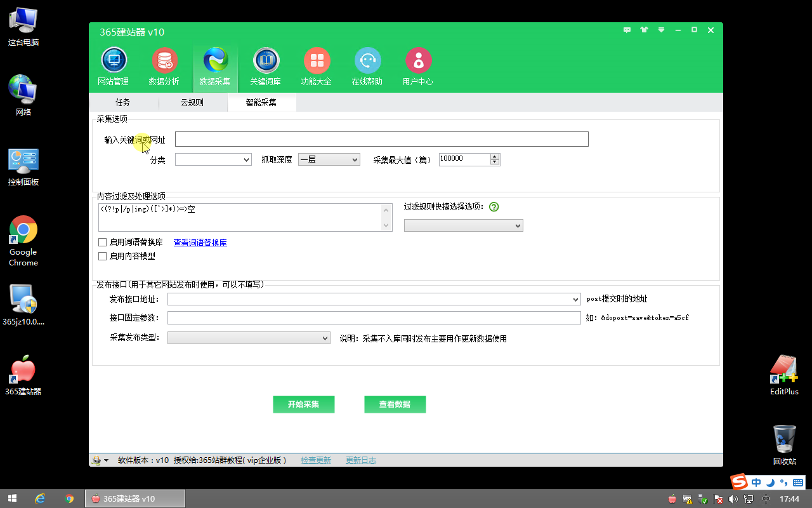Click the status bar user icon menu

(100, 460)
